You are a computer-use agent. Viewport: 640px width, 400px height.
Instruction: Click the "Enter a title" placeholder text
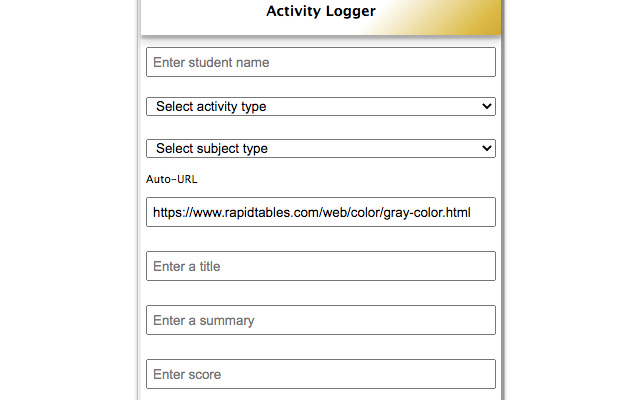pyautogui.click(x=187, y=266)
